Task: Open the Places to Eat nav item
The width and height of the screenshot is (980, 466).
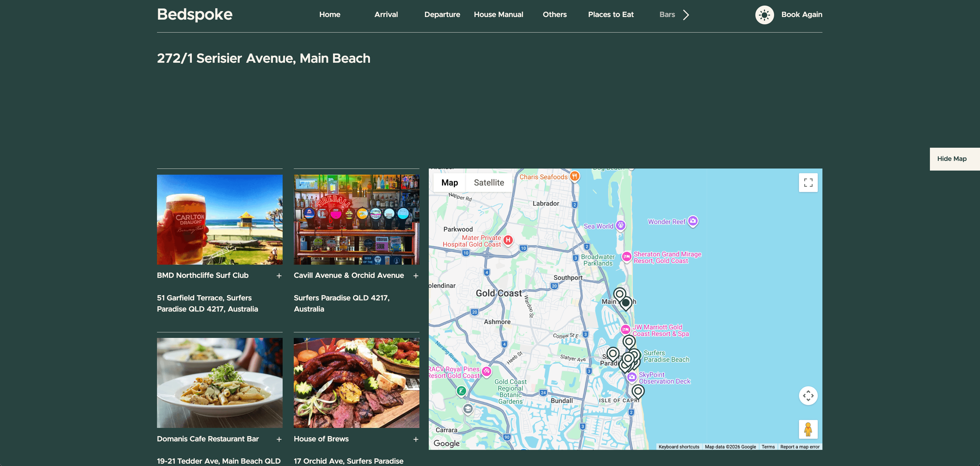Action: [611, 14]
